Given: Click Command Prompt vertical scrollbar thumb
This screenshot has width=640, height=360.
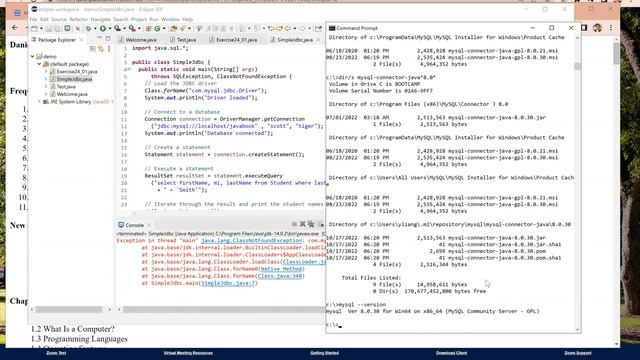Looking at the screenshot, I should 577,66.
